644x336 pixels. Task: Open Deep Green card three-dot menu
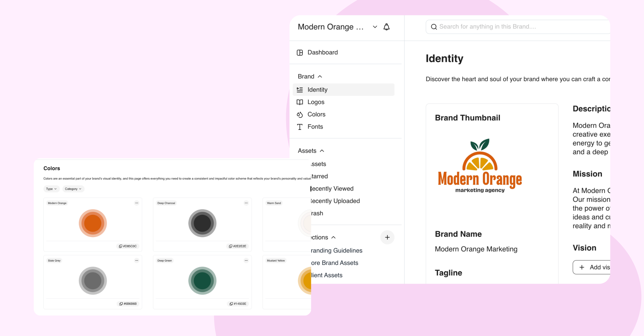point(246,261)
